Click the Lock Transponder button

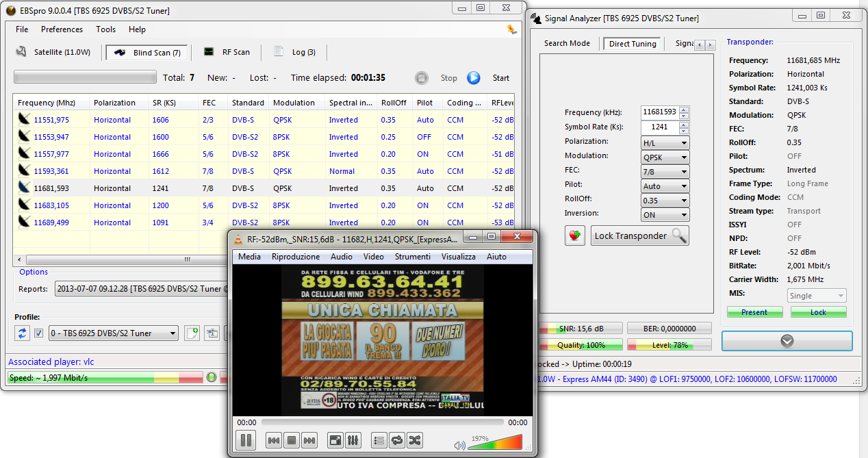coord(640,236)
